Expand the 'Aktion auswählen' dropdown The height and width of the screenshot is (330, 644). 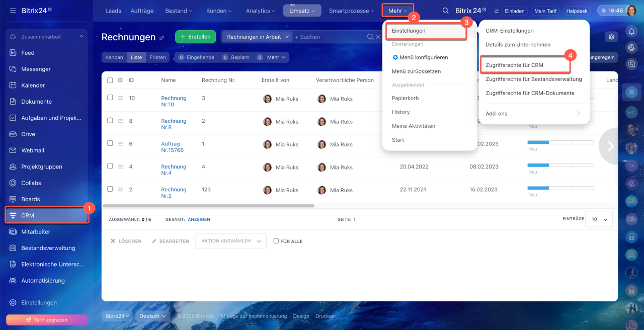click(231, 241)
